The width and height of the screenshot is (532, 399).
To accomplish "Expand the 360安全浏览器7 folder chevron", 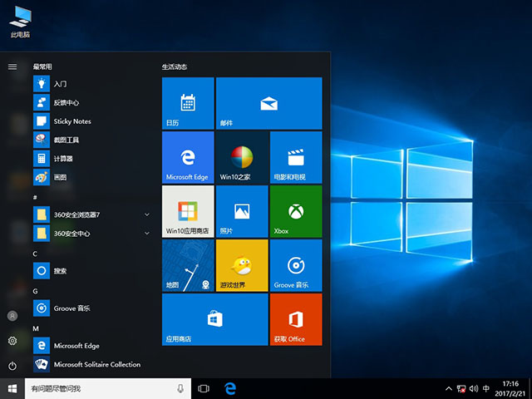I will click(x=147, y=214).
